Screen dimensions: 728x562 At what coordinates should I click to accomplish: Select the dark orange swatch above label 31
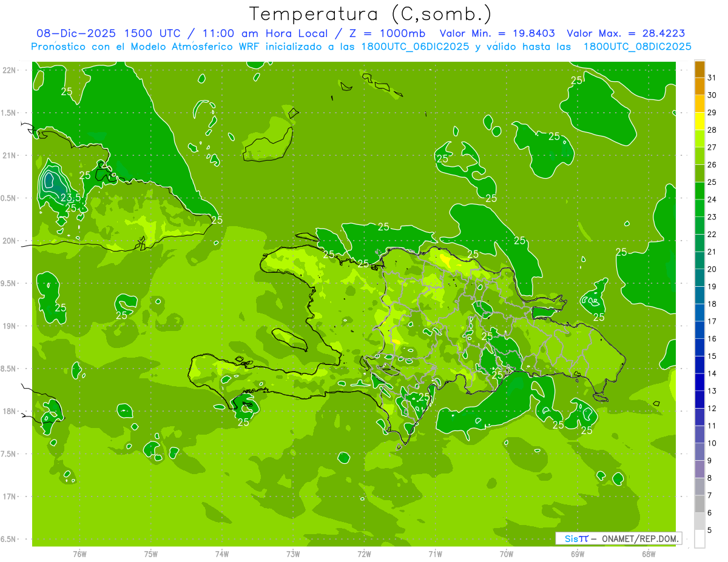699,69
